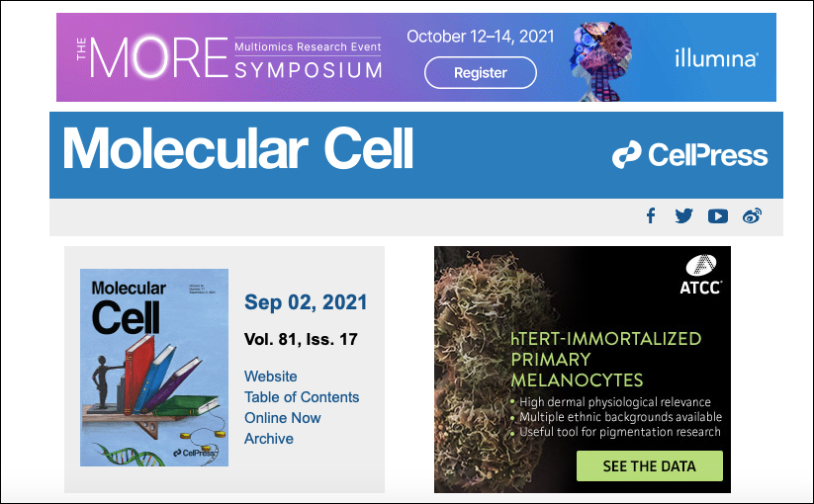
Task: Click the MORE Symposium logo
Action: [229, 57]
